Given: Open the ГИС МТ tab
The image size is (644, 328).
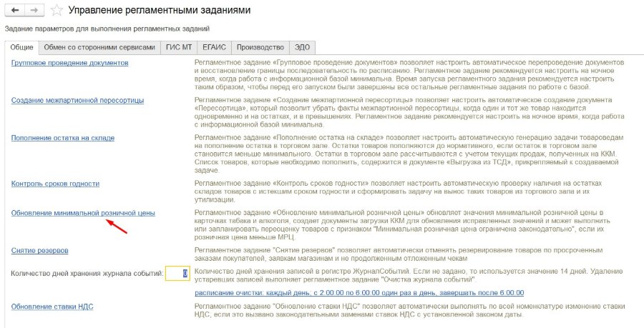Looking at the screenshot, I should tap(179, 47).
